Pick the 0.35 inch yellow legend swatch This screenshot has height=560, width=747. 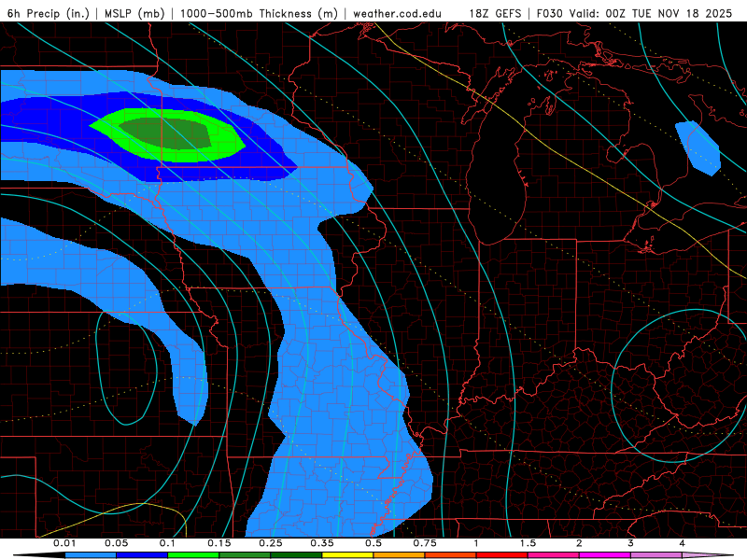(x=347, y=555)
